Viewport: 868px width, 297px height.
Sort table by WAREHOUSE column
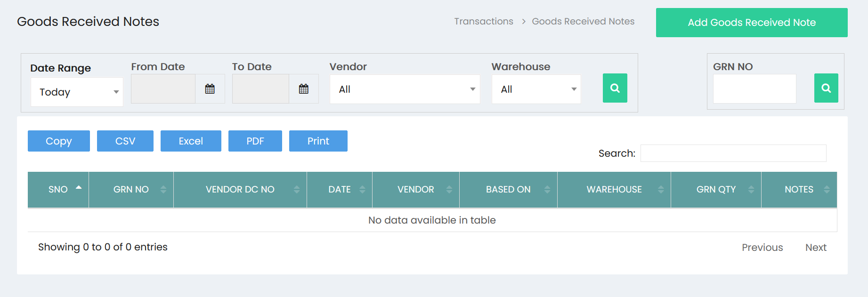point(614,189)
